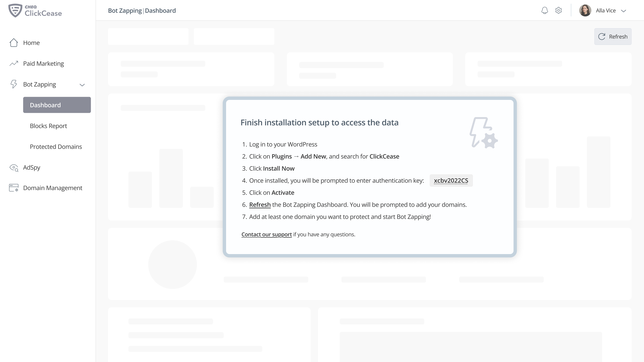This screenshot has width=644, height=362.
Task: Select Bot Zapping menu item
Action: click(x=40, y=84)
